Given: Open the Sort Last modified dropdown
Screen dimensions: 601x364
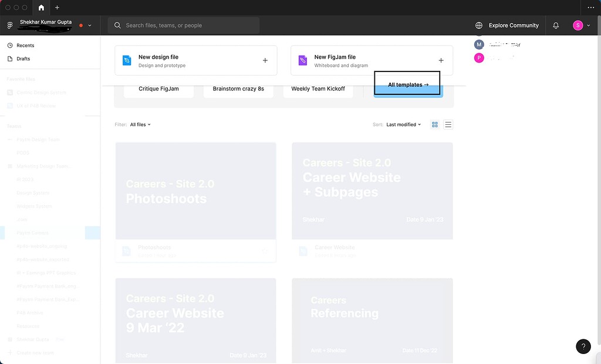Looking at the screenshot, I should pos(403,124).
